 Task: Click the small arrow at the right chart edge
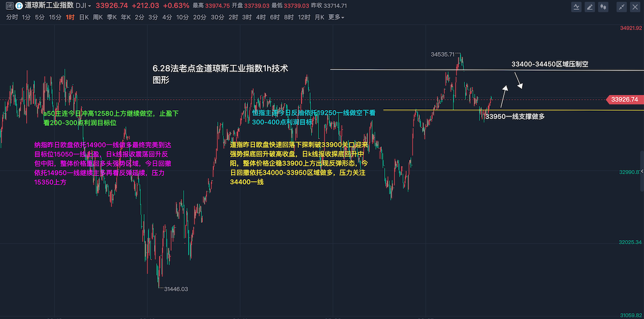click(x=641, y=172)
